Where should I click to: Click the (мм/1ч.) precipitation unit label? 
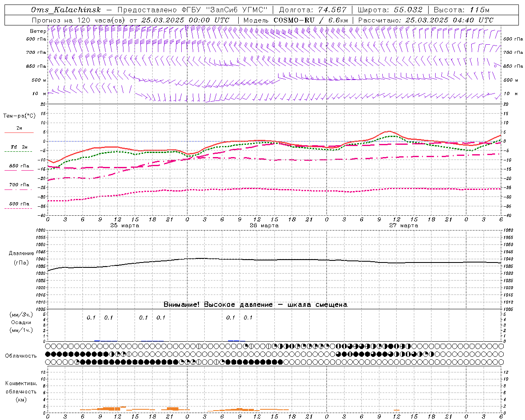[x=21, y=330]
